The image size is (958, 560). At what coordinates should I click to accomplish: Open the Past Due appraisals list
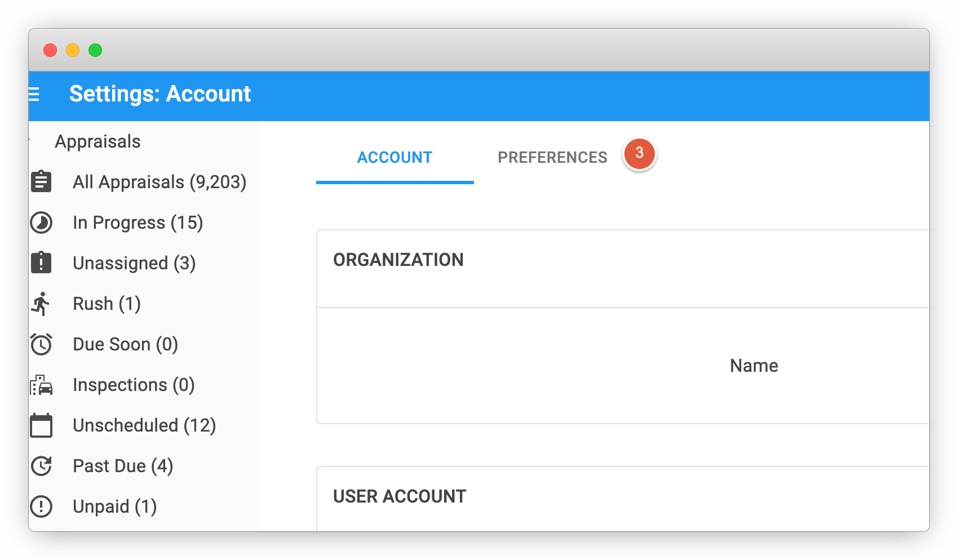coord(123,466)
